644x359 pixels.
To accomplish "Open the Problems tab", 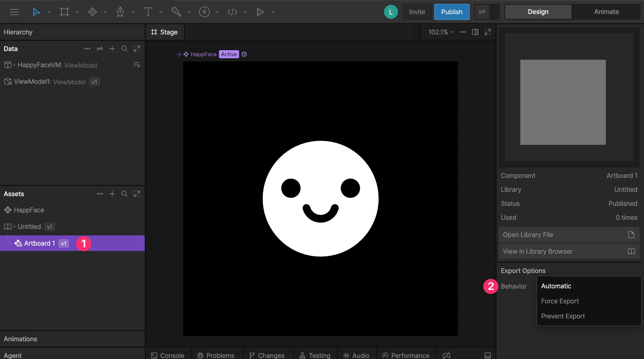I will tap(216, 355).
